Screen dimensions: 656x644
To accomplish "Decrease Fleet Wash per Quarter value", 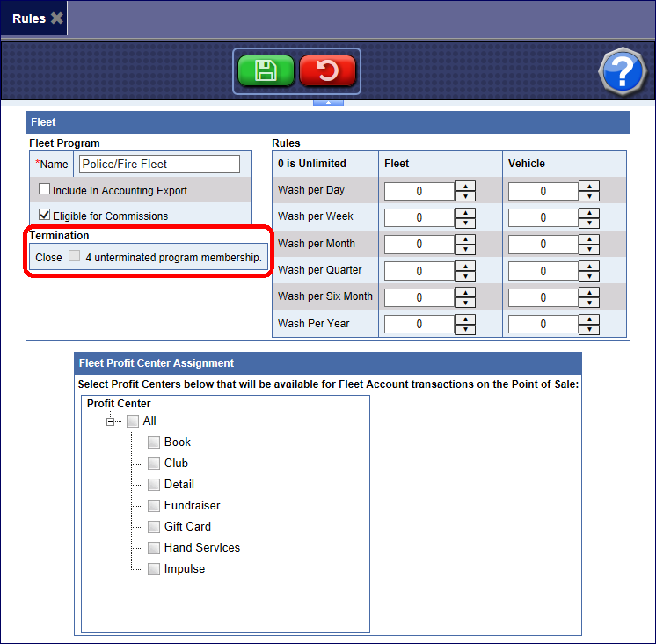I will click(x=465, y=276).
